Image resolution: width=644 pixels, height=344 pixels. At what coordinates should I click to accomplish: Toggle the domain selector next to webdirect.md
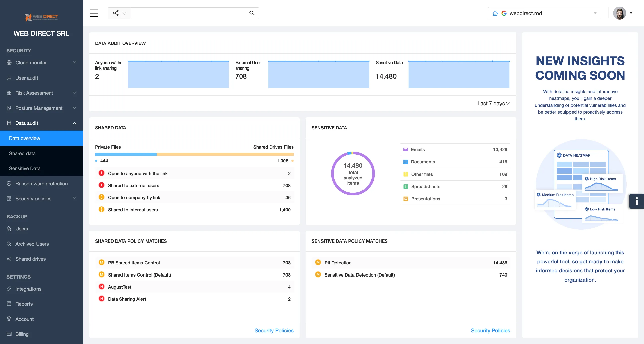point(595,13)
